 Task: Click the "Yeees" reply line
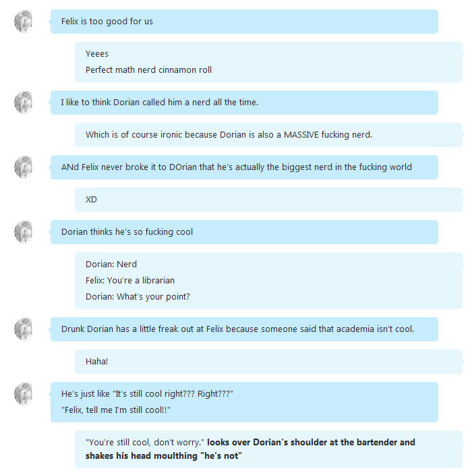click(97, 54)
